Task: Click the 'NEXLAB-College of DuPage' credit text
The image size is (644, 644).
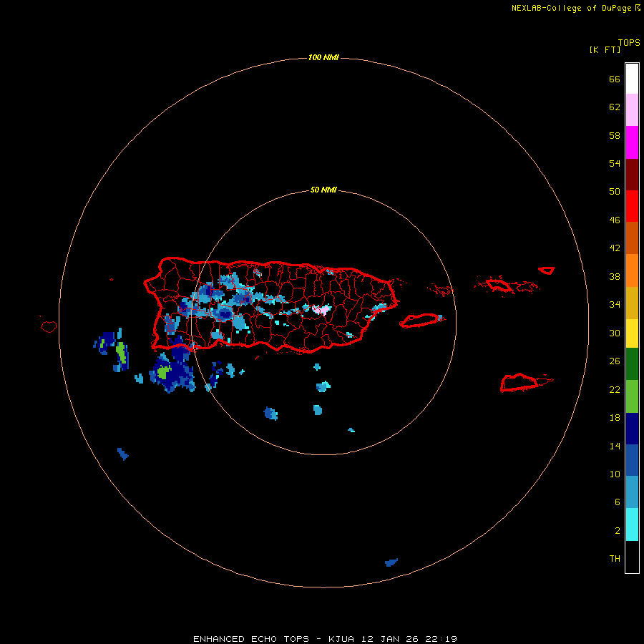Action: coord(571,8)
